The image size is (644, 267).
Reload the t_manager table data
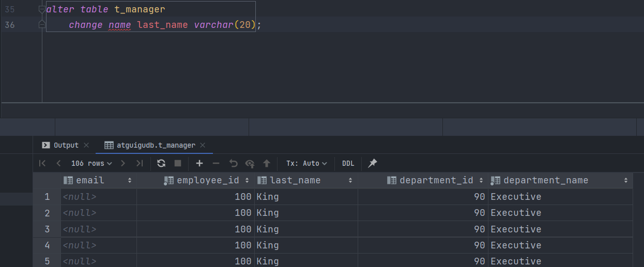161,163
